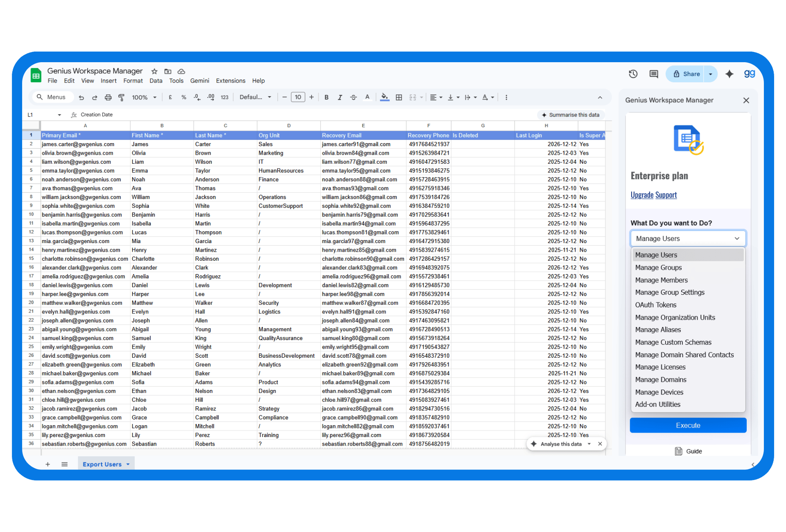Click the fill color bucket
This screenshot has height=532, width=786.
[x=384, y=97]
